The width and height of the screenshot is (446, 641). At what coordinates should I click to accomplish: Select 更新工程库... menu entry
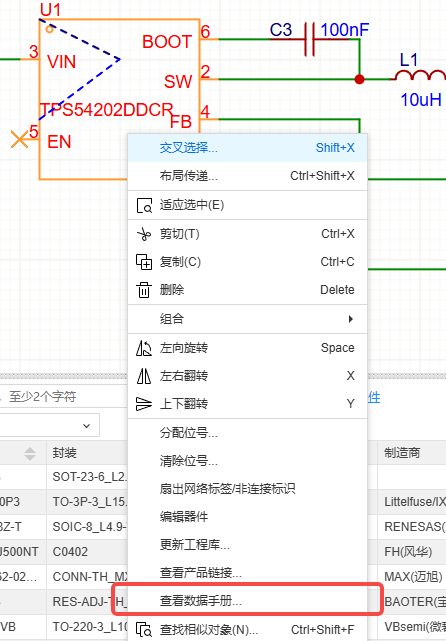[x=247, y=545]
